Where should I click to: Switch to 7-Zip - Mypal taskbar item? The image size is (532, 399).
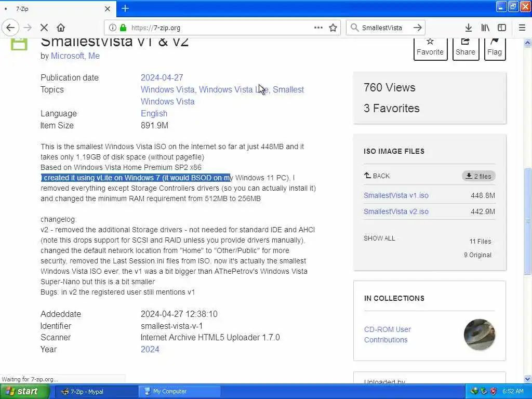tap(96, 392)
